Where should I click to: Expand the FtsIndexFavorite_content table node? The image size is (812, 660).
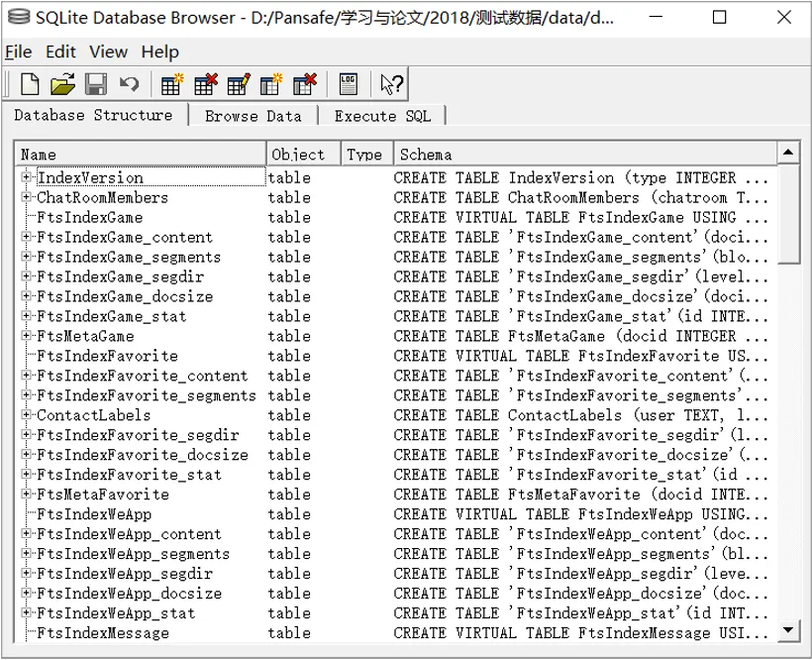click(26, 375)
